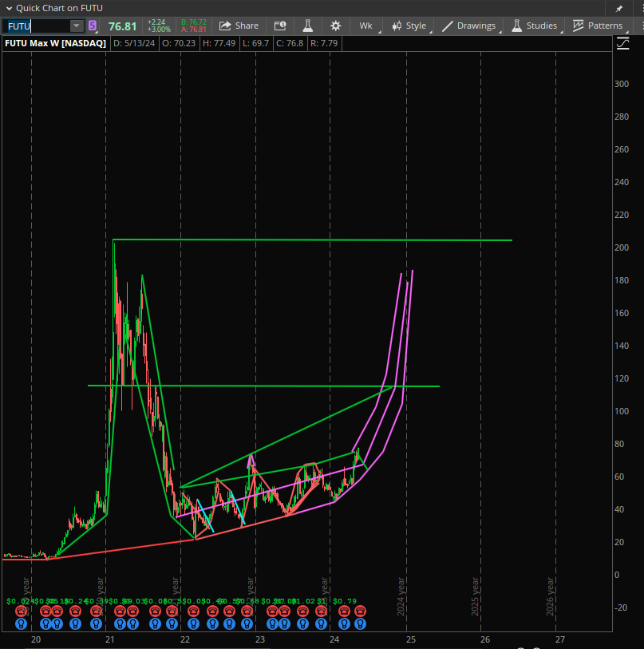Image resolution: width=644 pixels, height=649 pixels.
Task: Click the high value H: 77.49
Action: click(x=219, y=43)
